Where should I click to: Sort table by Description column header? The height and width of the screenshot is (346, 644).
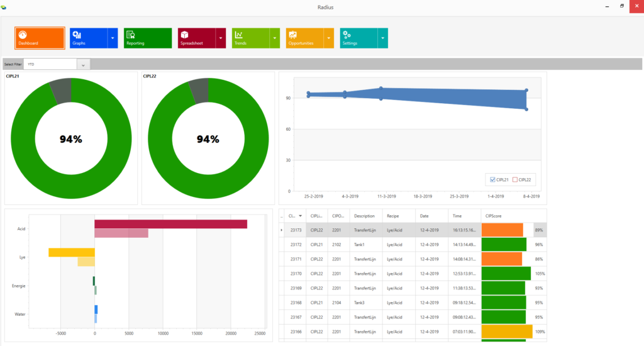(364, 216)
